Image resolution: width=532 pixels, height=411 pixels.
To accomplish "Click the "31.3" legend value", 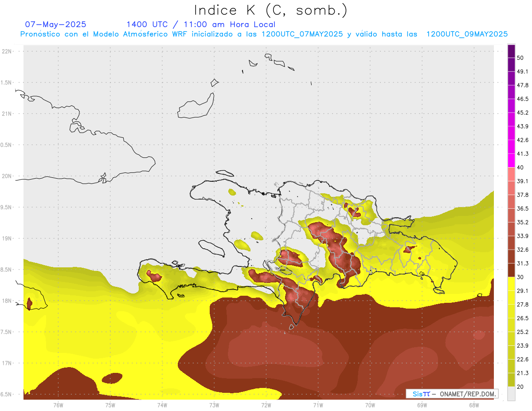I will [x=523, y=263].
